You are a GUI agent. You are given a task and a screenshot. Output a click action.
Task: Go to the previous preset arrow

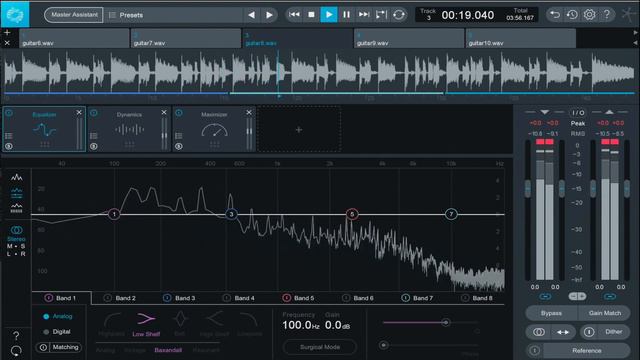click(x=251, y=15)
